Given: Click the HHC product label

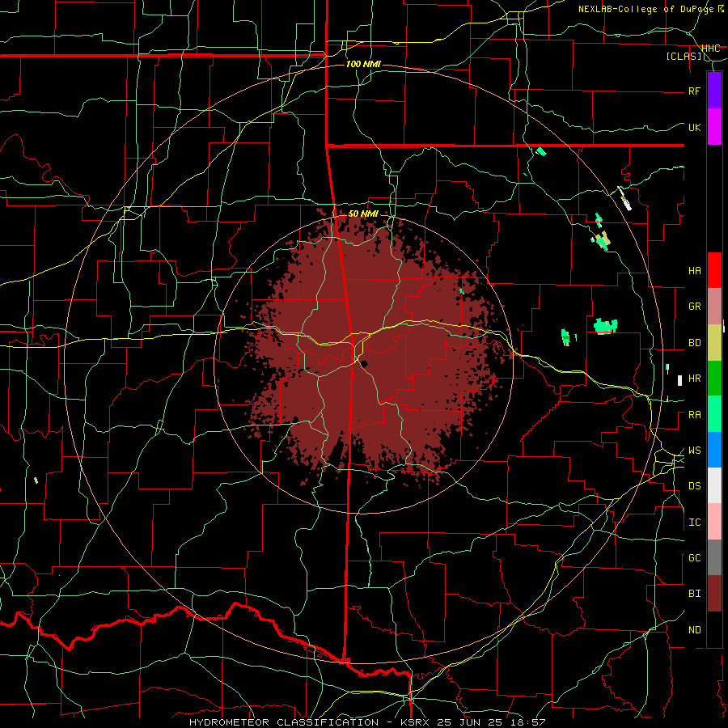Looking at the screenshot, I should pyautogui.click(x=710, y=49).
